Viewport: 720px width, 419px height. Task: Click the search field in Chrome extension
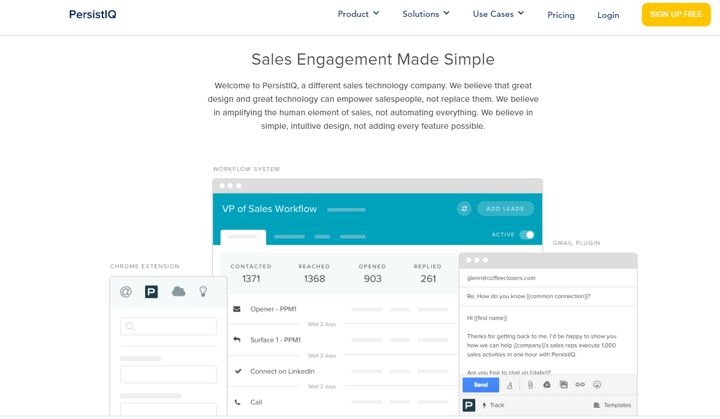168,326
